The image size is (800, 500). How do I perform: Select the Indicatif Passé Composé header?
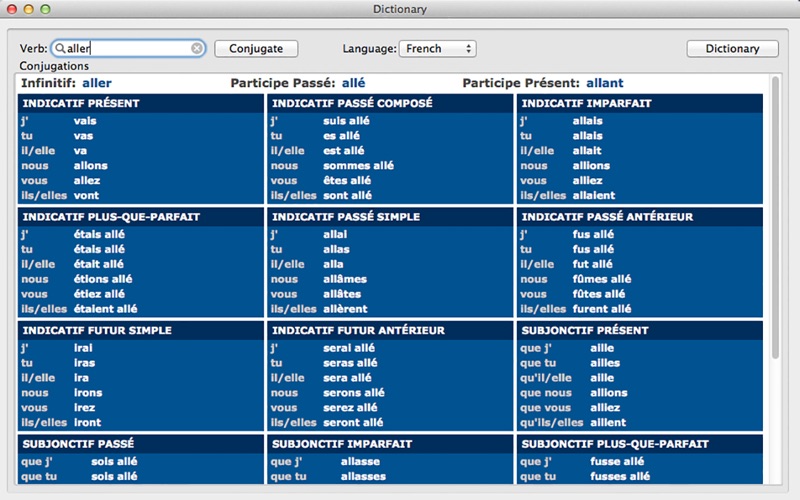[x=352, y=104]
